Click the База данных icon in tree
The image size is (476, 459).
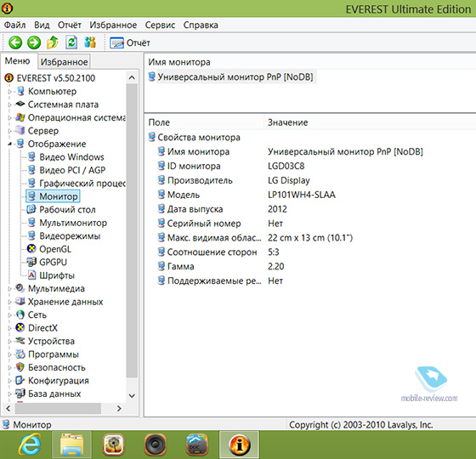[20, 394]
